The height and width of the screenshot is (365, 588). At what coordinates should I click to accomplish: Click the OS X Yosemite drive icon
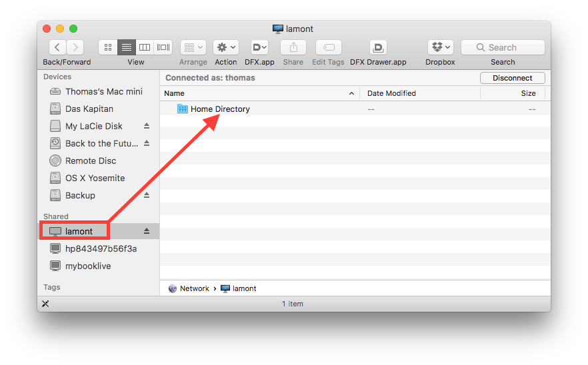click(x=55, y=178)
